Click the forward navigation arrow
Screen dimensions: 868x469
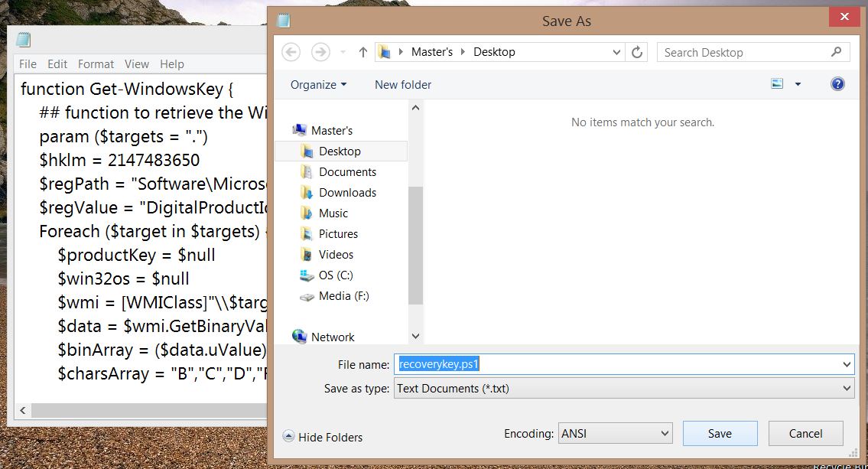[x=319, y=51]
